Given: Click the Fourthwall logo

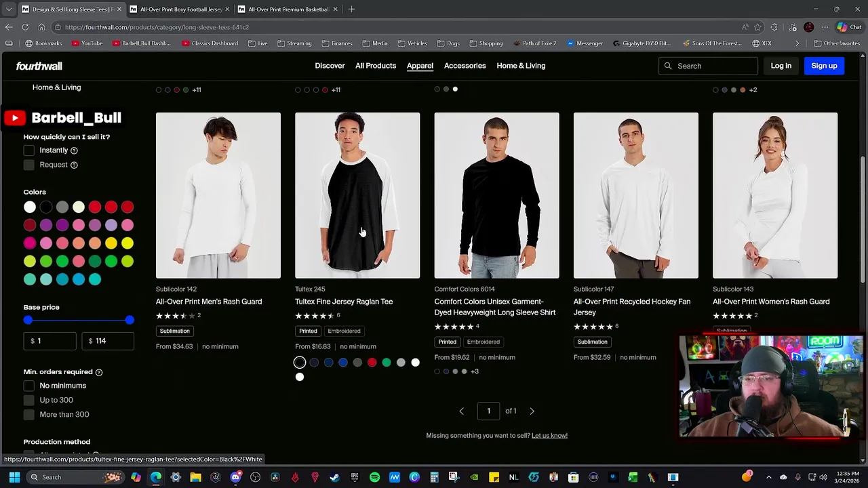Looking at the screenshot, I should 39,66.
